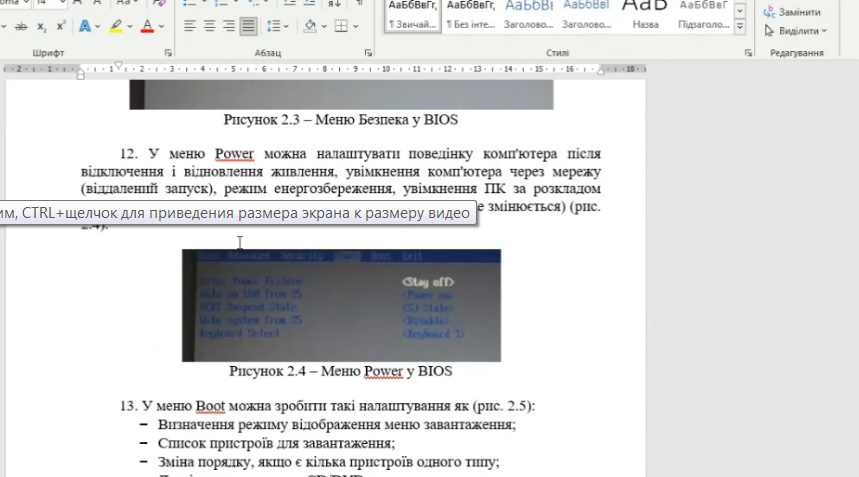Align paragraph text to the left
Viewport: 859px width, 477px height.
coord(190,26)
